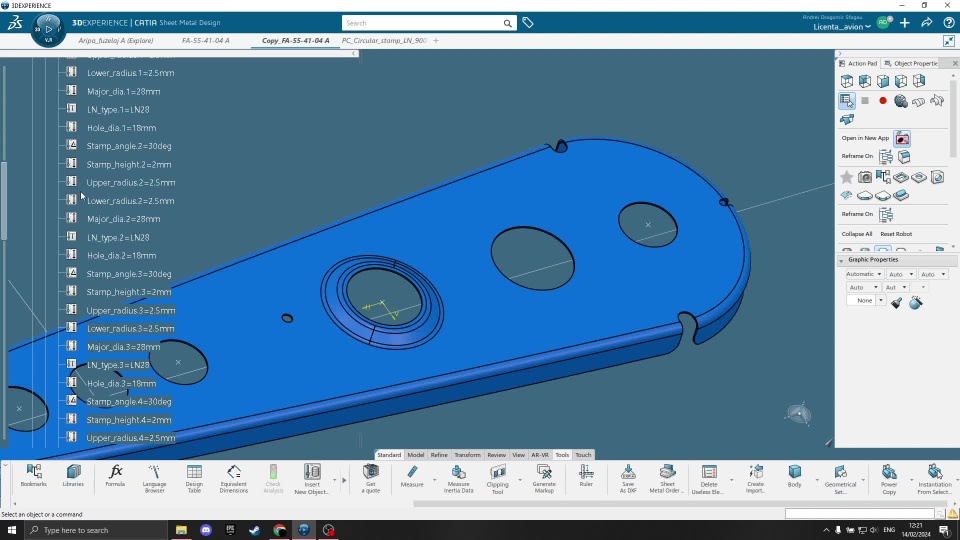Select LN_type.2=LN28 parameter

[118, 237]
